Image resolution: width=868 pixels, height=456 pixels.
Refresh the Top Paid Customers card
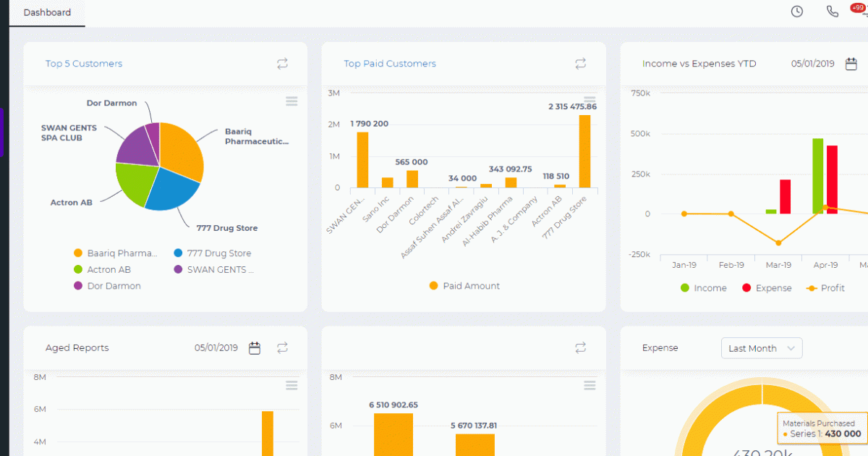(581, 64)
